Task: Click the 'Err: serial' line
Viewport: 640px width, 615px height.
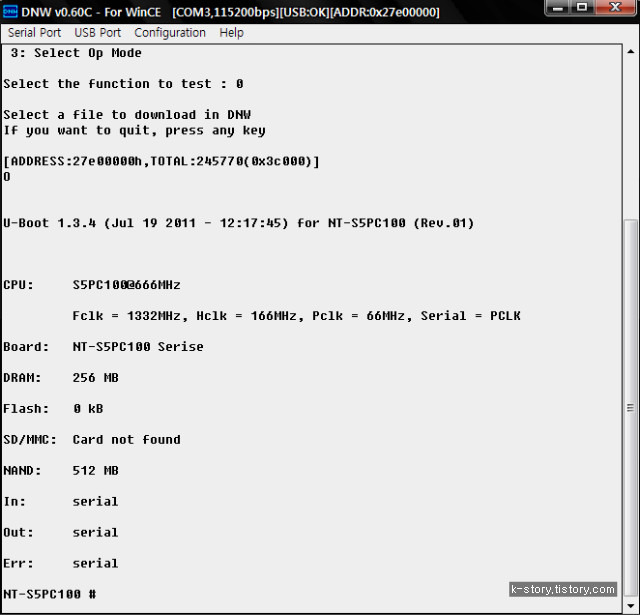Action: click(x=61, y=564)
